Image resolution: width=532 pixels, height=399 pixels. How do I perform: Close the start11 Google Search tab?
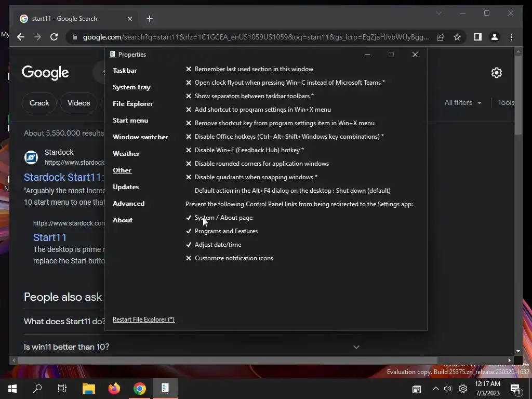coord(129,19)
